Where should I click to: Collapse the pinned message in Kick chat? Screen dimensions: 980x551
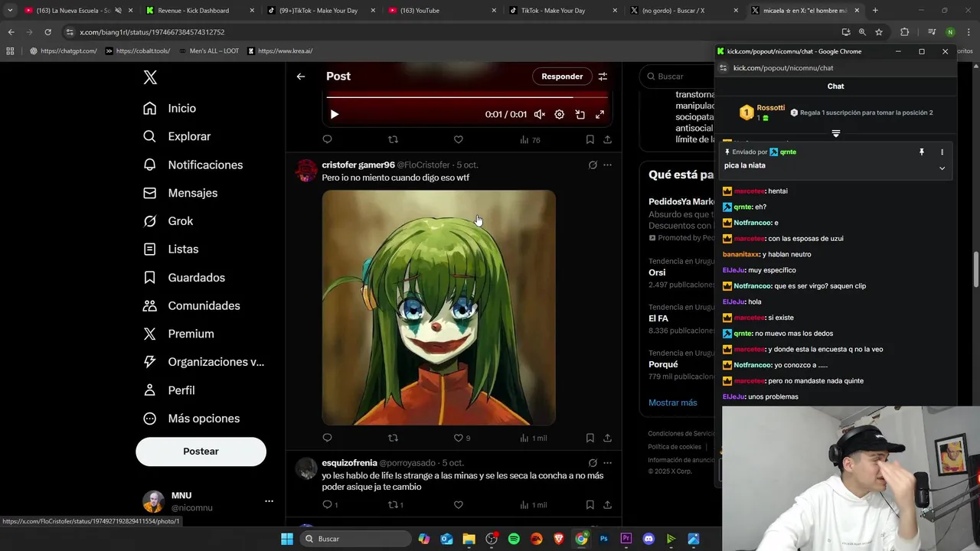(942, 168)
